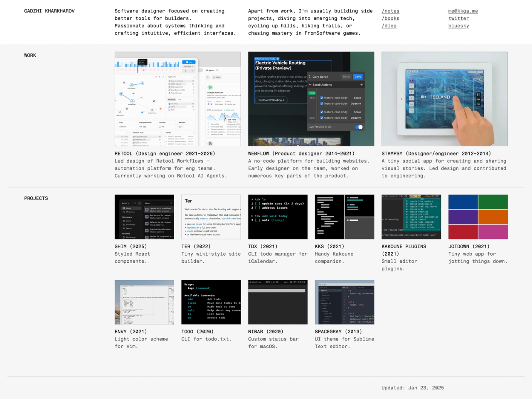This screenshot has height=399, width=532.
Task: Click the RETOOL (Design engineer 2021–2026) title
Action: click(165, 154)
